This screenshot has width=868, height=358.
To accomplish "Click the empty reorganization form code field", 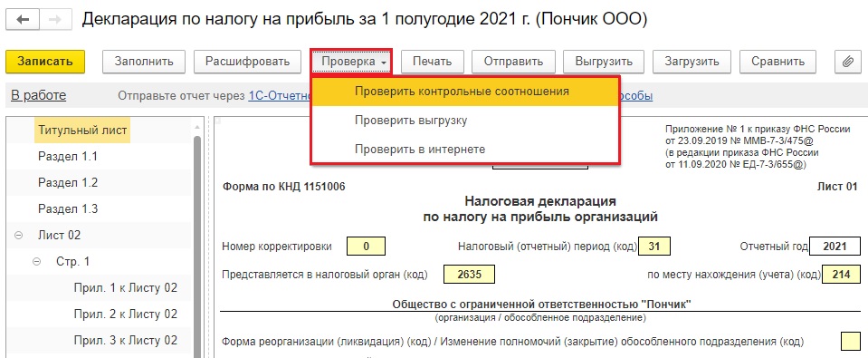I will (x=851, y=342).
